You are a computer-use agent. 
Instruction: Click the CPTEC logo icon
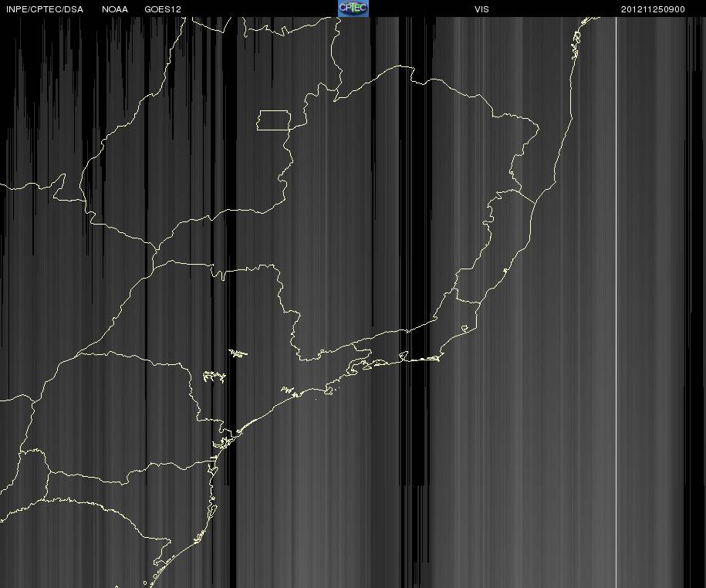click(353, 8)
